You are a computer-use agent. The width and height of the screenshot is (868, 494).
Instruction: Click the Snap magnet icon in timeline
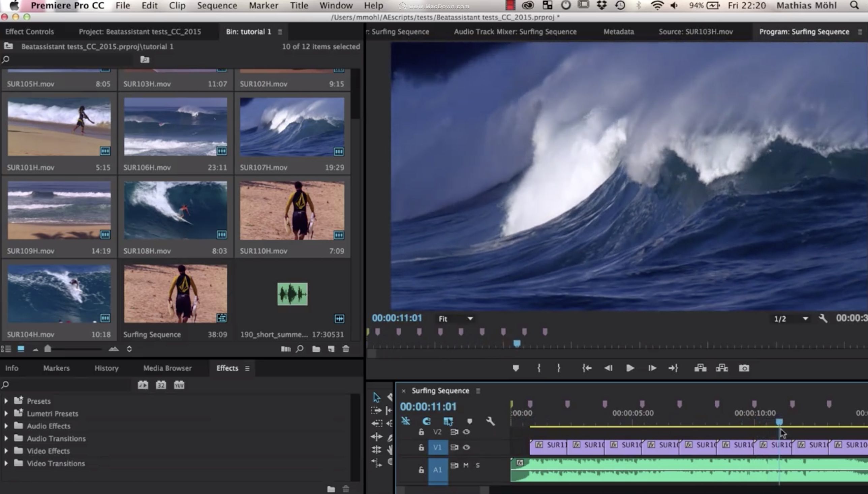[426, 422]
